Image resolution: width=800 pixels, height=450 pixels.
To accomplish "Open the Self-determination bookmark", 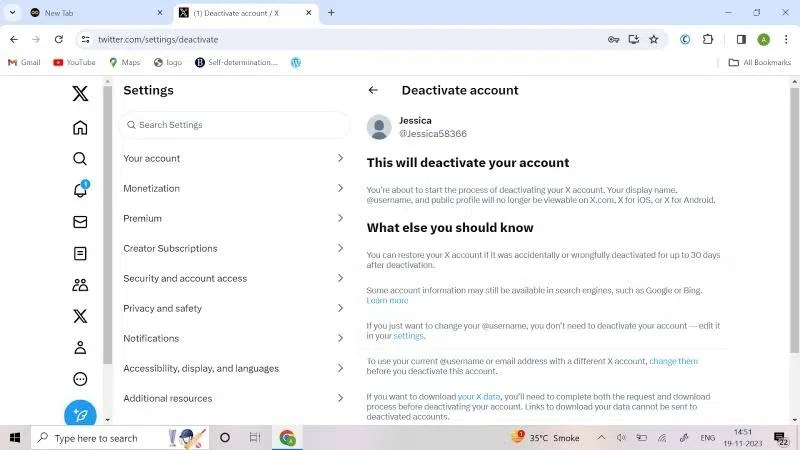I will click(236, 62).
